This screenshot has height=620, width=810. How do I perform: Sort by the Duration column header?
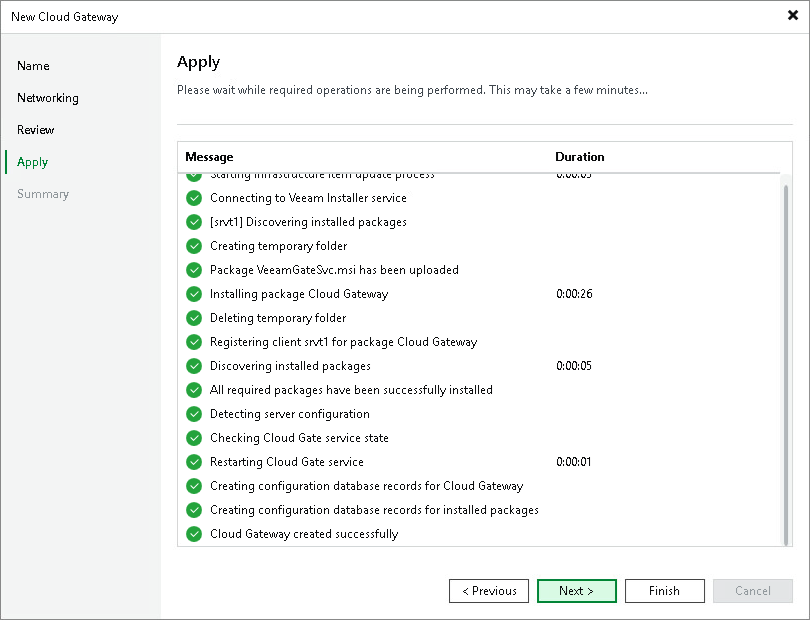click(580, 157)
